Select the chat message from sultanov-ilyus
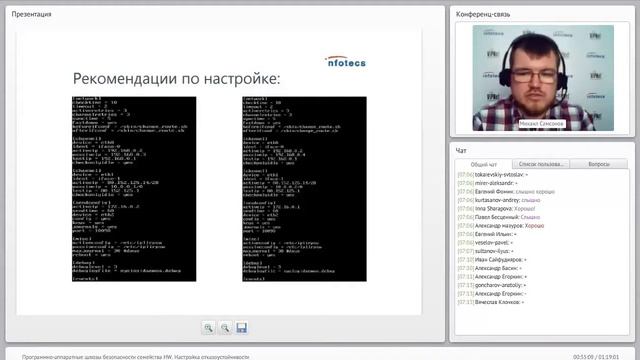The height and width of the screenshot is (360, 640). (x=486, y=251)
